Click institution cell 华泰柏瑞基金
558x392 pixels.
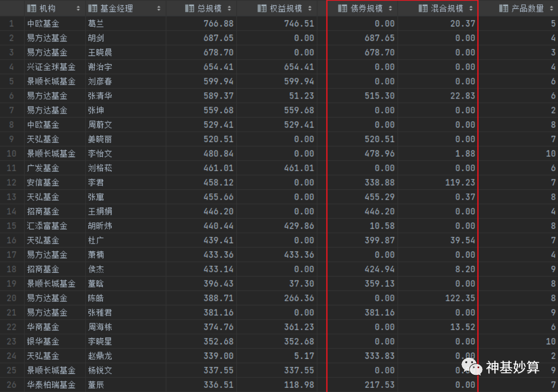pos(51,385)
